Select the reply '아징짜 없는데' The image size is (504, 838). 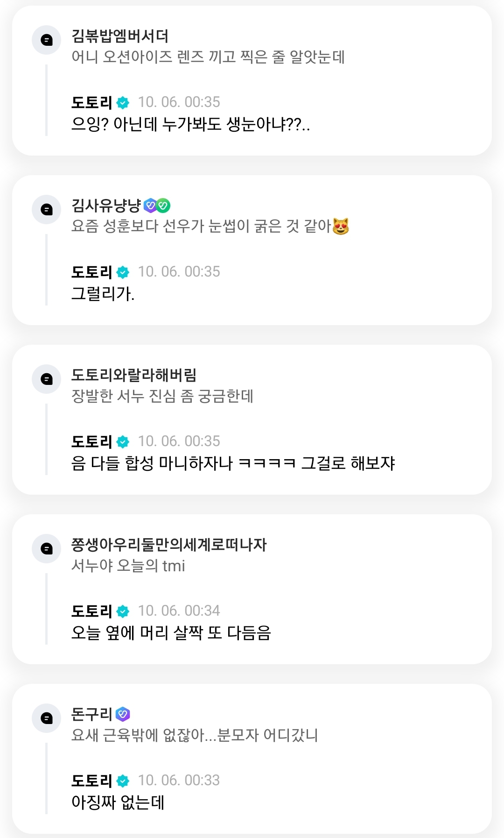pyautogui.click(x=118, y=802)
